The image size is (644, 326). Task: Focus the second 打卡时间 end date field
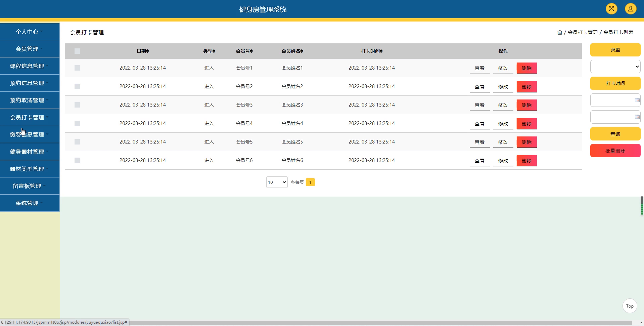click(x=615, y=117)
